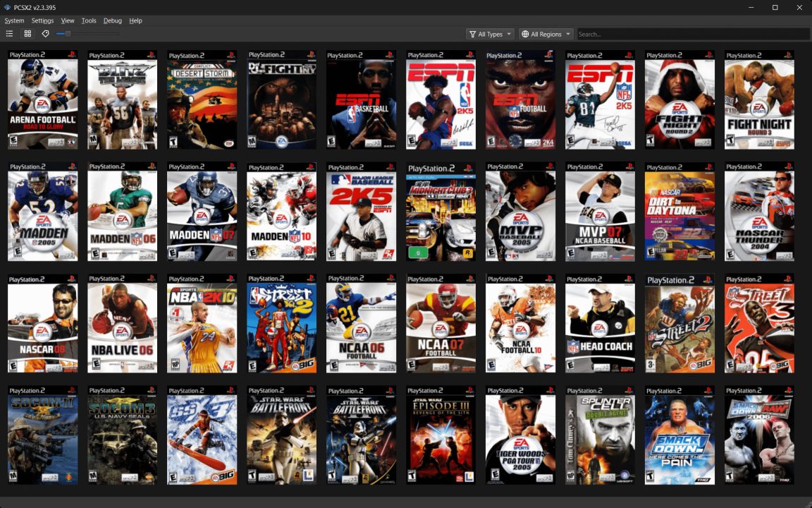Select the Star Wars Battlefront cover

[282, 435]
